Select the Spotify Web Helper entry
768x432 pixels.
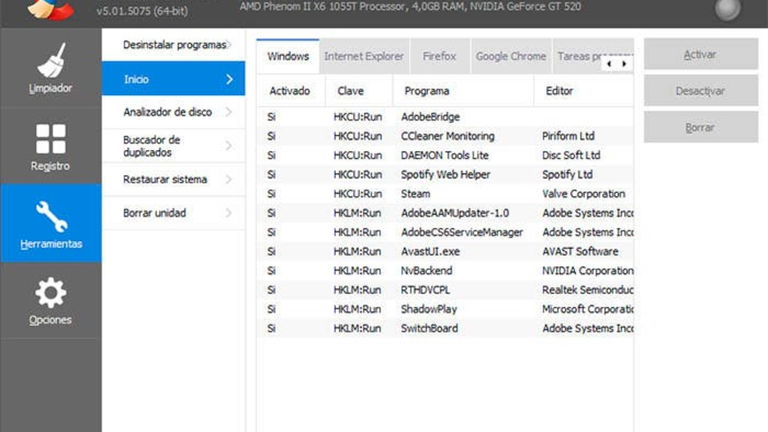coord(445,174)
